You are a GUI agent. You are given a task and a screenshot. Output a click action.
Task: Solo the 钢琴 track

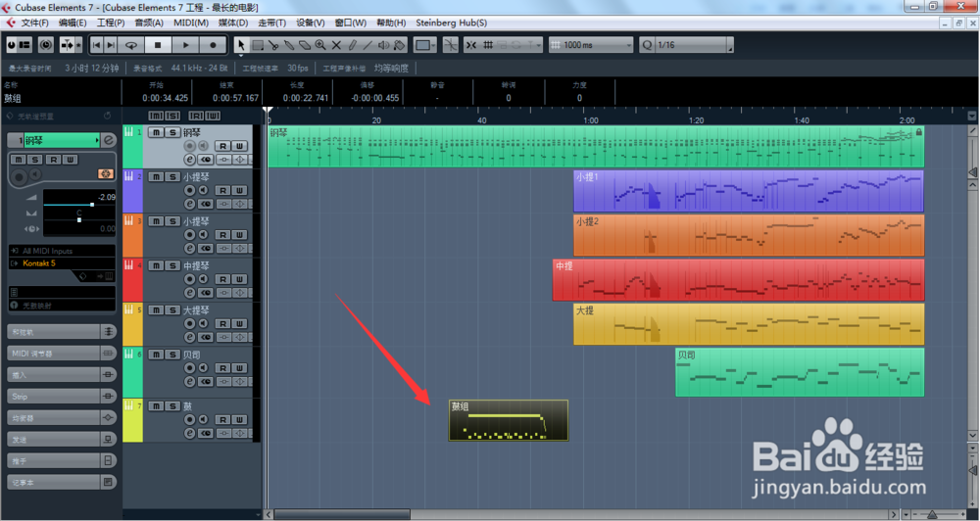pos(172,132)
